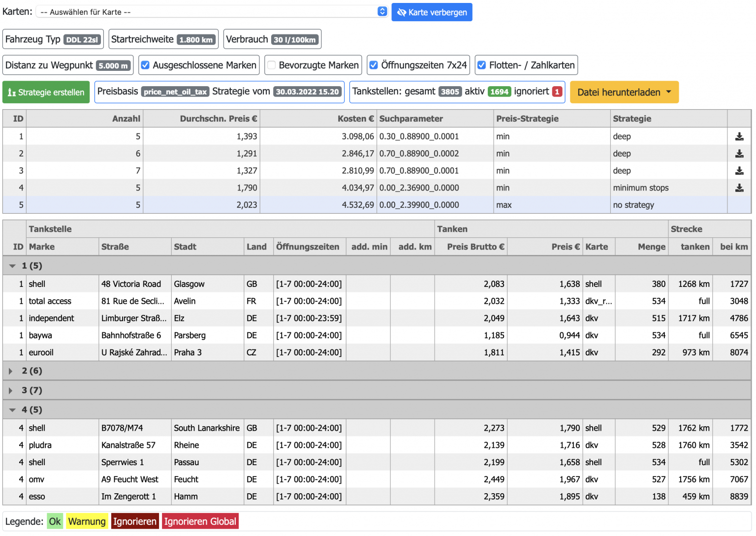Screen dimensions: 756x536
Task: Click the Ignorieren legend swatch
Action: click(x=135, y=522)
